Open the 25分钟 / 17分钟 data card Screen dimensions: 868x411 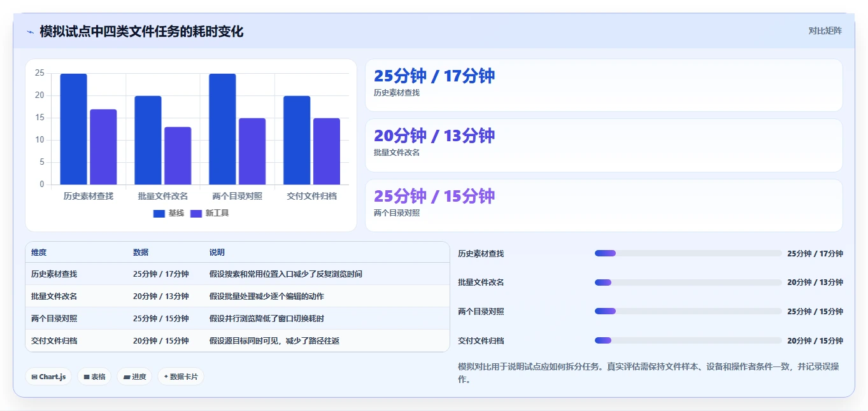tap(604, 85)
